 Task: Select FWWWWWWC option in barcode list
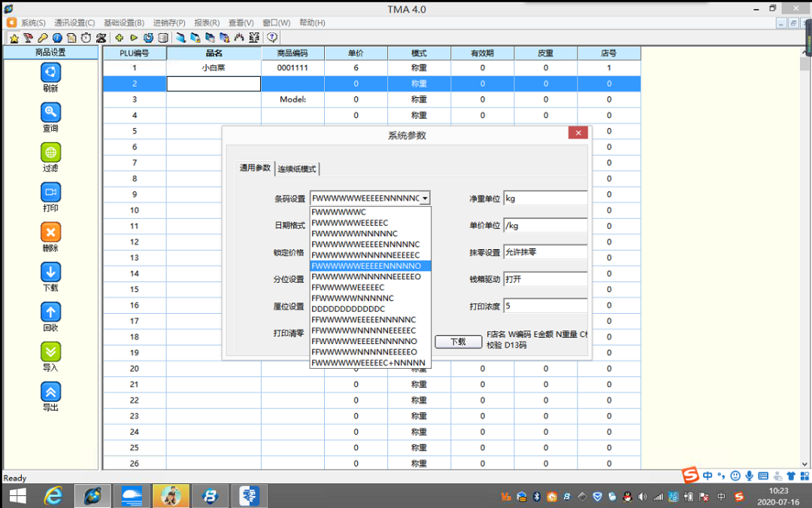pos(339,212)
